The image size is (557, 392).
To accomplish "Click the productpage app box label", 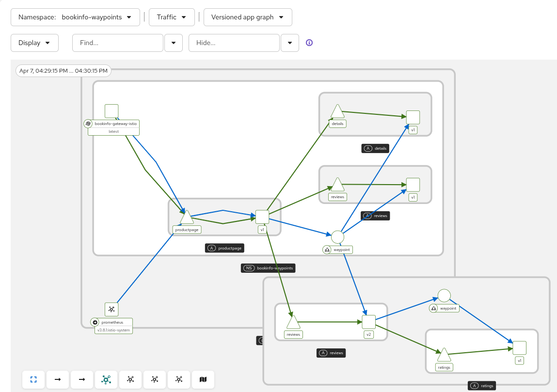I will pyautogui.click(x=224, y=248).
